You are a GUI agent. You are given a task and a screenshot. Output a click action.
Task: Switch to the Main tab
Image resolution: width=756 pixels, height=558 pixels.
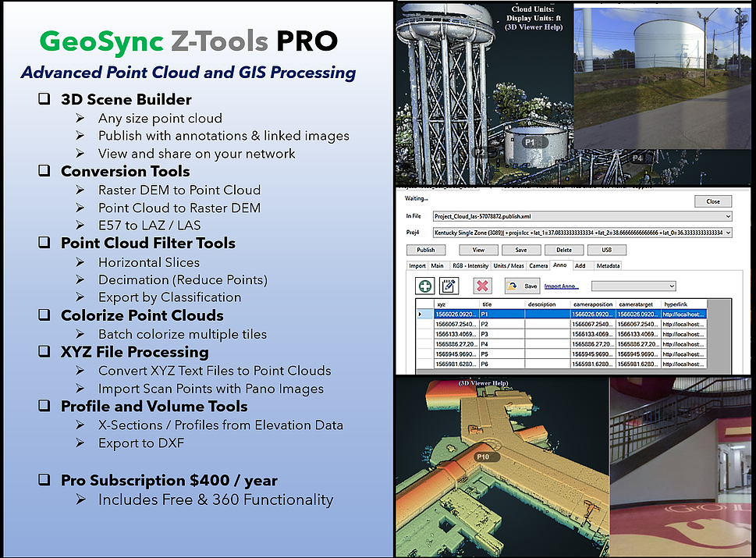tap(438, 266)
